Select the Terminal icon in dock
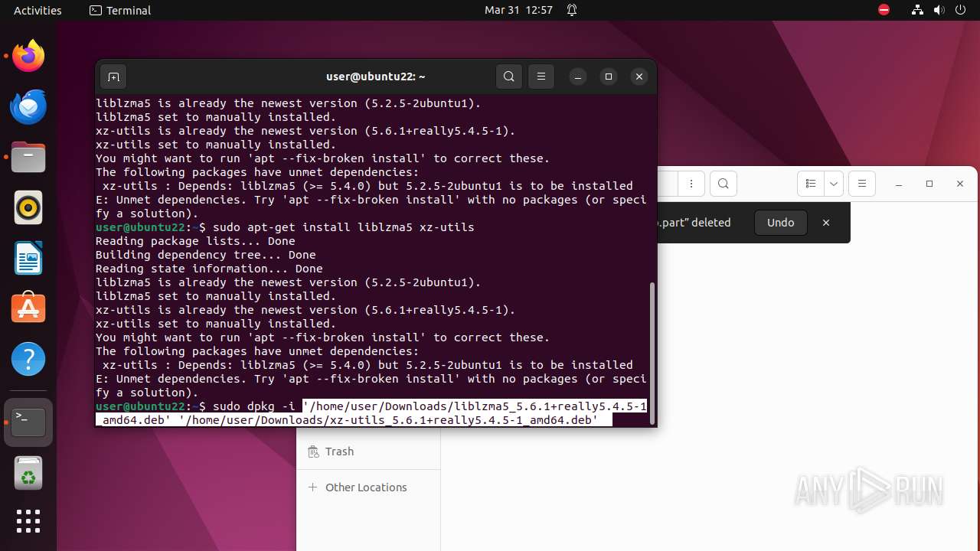980x551 pixels. [28, 422]
